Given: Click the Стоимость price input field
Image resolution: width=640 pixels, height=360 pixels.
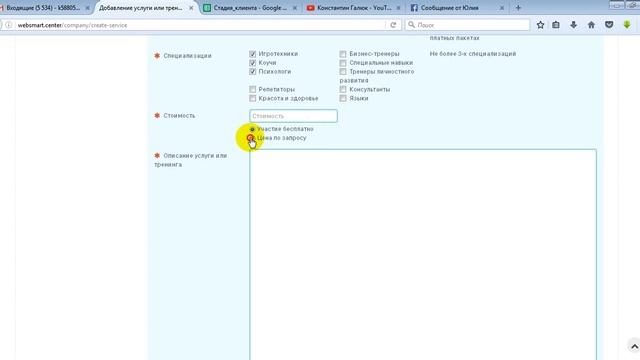Looking at the screenshot, I should tap(293, 116).
